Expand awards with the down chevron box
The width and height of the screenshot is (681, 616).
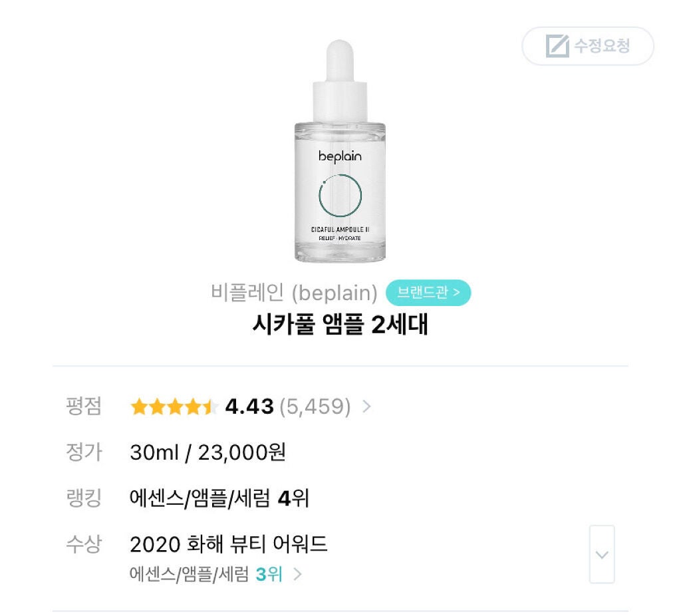pyautogui.click(x=602, y=554)
